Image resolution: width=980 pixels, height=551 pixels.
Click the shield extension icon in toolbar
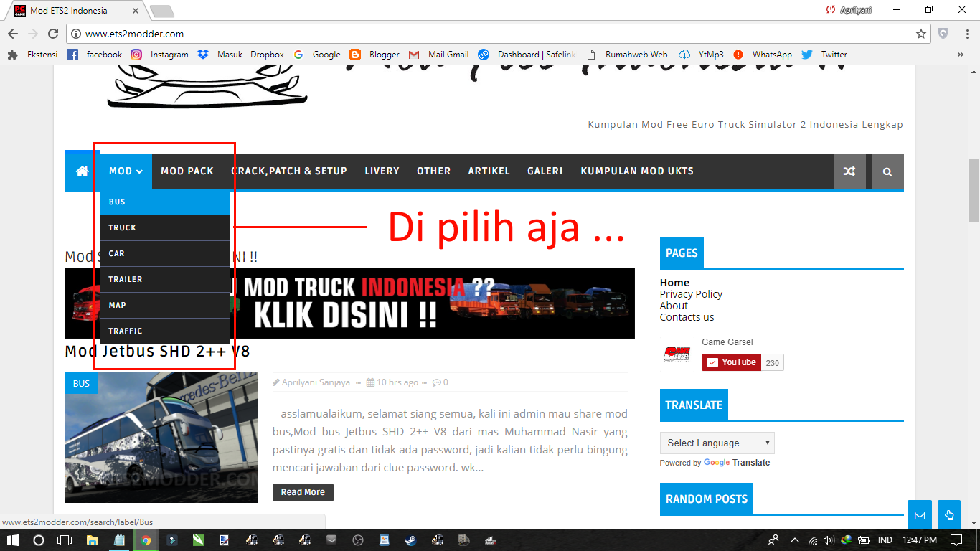click(x=943, y=34)
